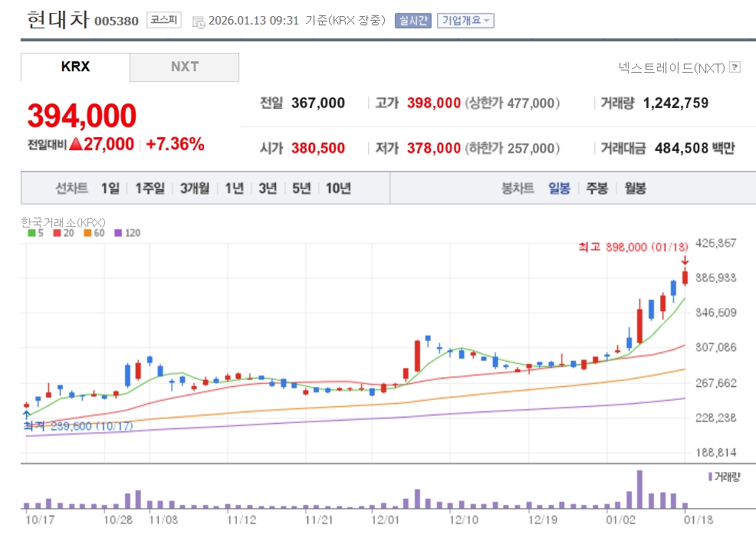756x541 pixels.
Task: Show the 3개월 line chart
Action: coord(195,188)
